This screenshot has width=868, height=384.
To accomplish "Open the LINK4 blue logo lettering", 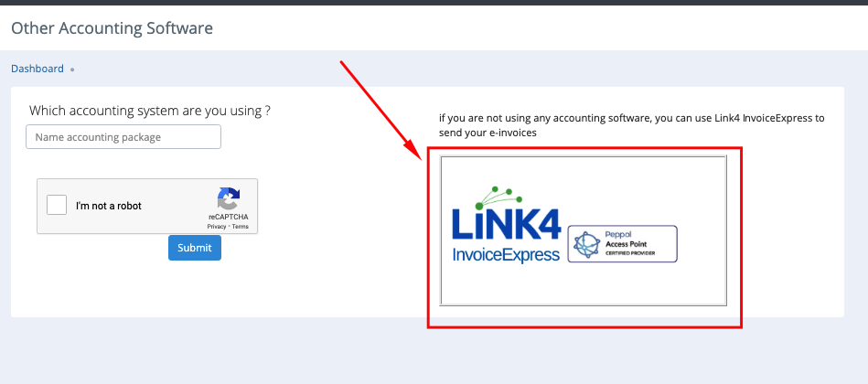I will pyautogui.click(x=507, y=223).
